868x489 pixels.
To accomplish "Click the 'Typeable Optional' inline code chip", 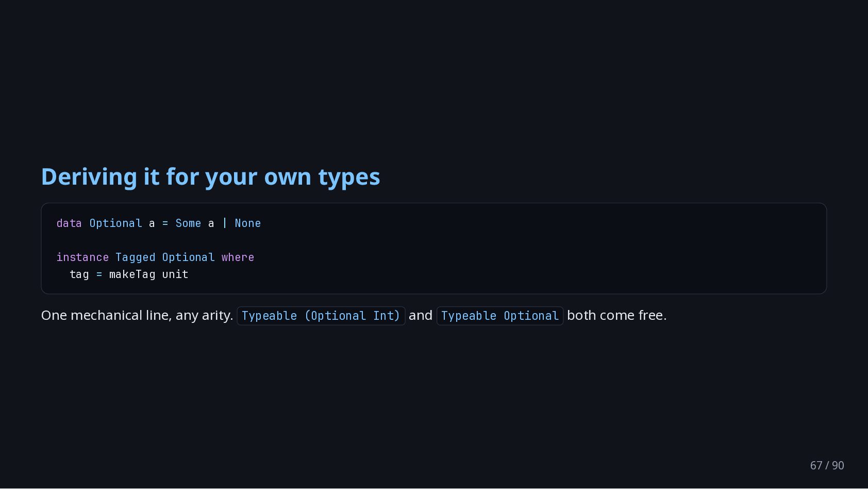I will point(500,316).
